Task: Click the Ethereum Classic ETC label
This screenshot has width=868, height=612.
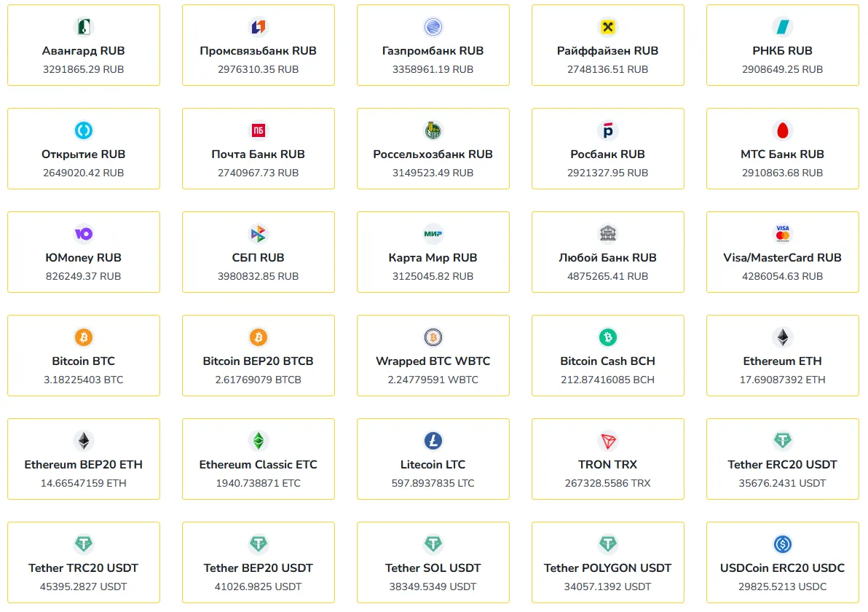Action: [x=258, y=465]
